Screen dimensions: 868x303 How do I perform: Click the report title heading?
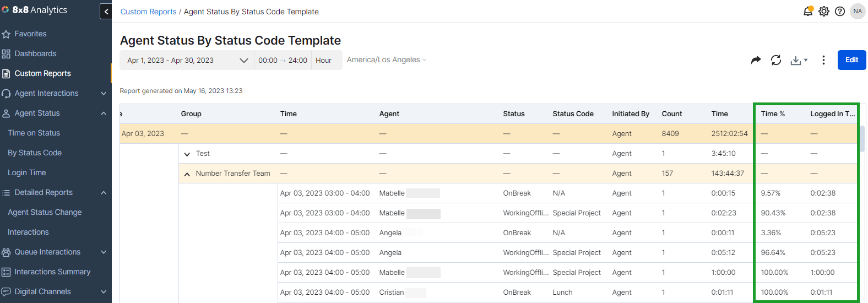230,40
